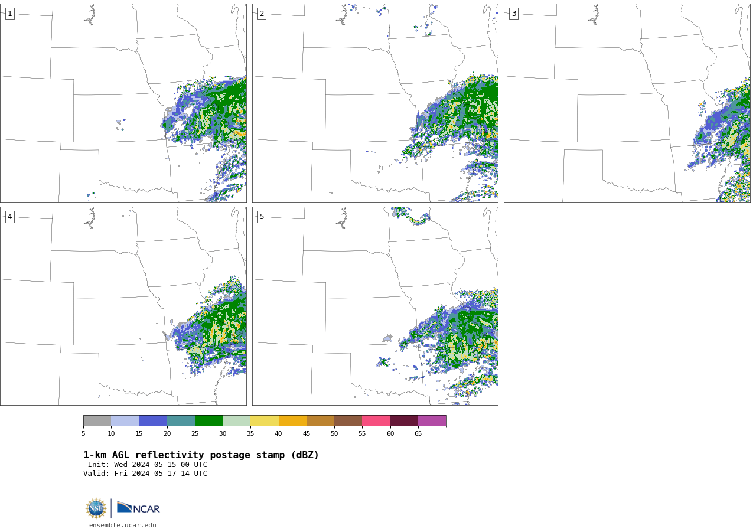756x532 pixels.
Task: Open the ensemble.ucar.edu link
Action: tap(123, 525)
